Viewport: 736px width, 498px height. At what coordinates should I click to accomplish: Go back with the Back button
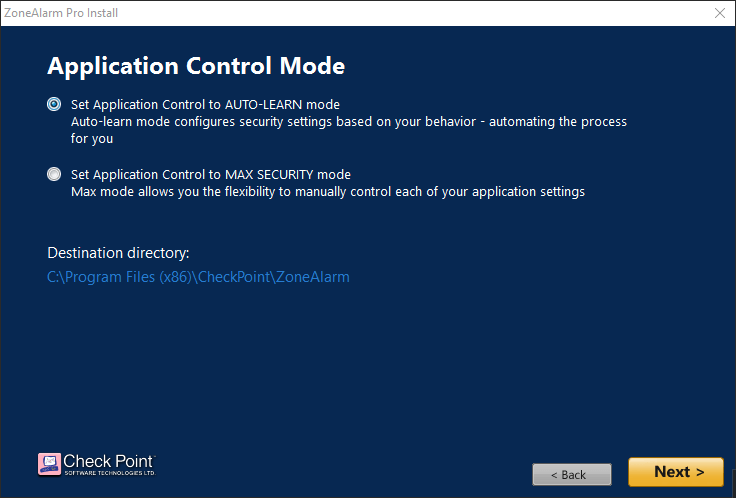point(572,474)
